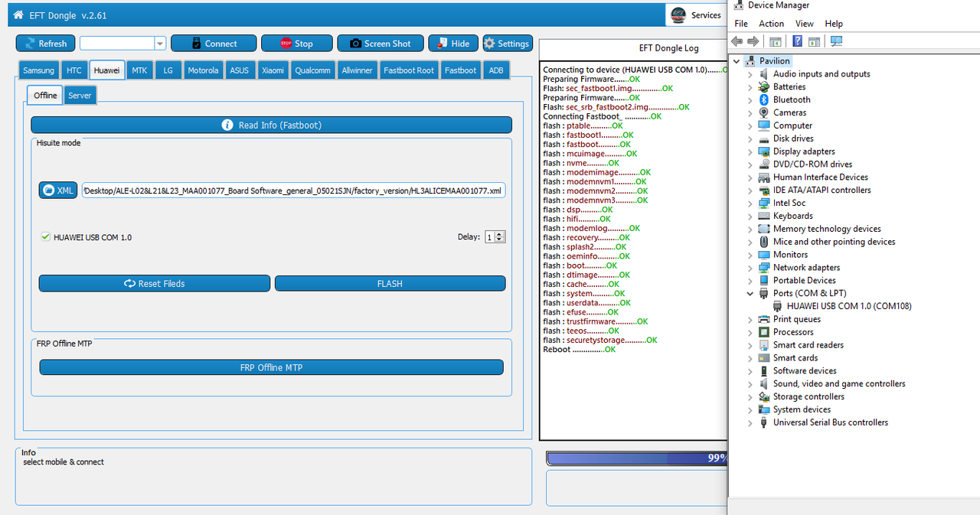The height and width of the screenshot is (515, 980).
Task: Select the Server sub-tab
Action: pyautogui.click(x=80, y=96)
